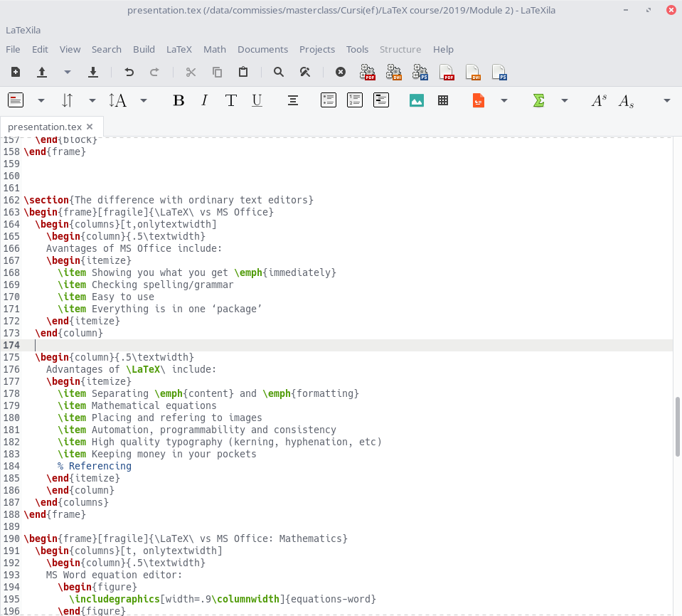Insert a table using the grid icon
Viewport: 682px width, 616px height.
443,100
